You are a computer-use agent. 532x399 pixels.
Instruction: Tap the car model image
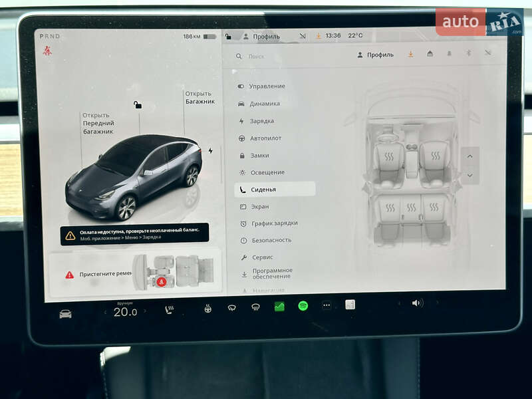(x=134, y=177)
